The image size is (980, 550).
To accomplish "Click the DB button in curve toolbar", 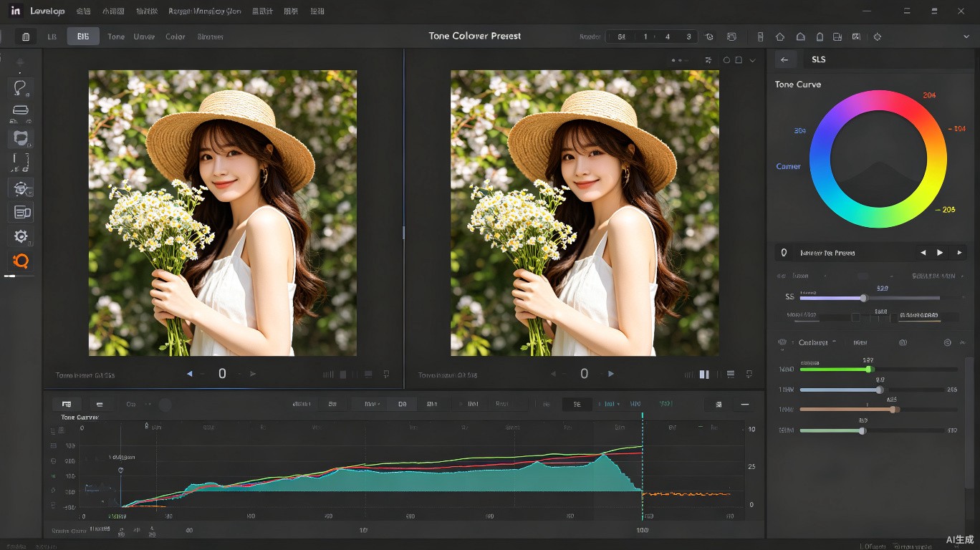I will coord(402,405).
